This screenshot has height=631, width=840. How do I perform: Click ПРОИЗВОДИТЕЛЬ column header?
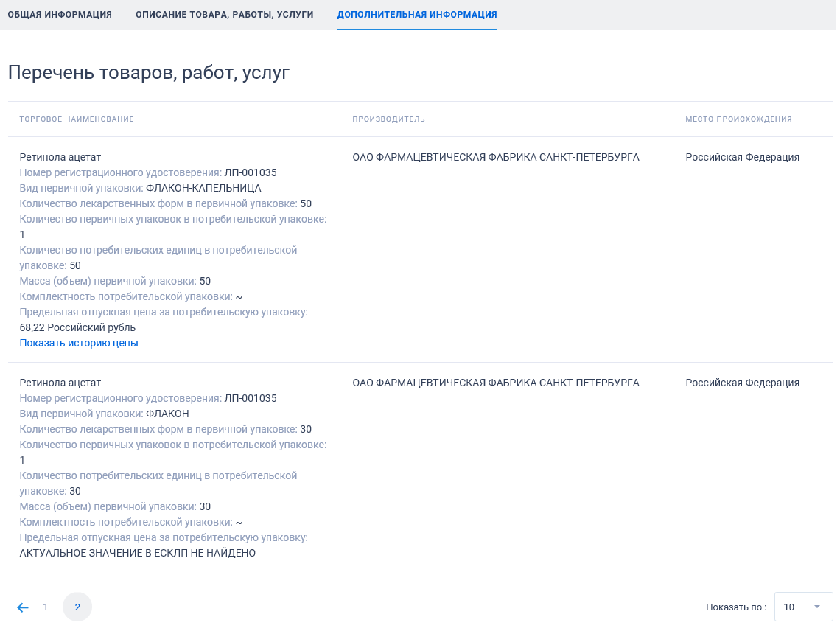[388, 119]
